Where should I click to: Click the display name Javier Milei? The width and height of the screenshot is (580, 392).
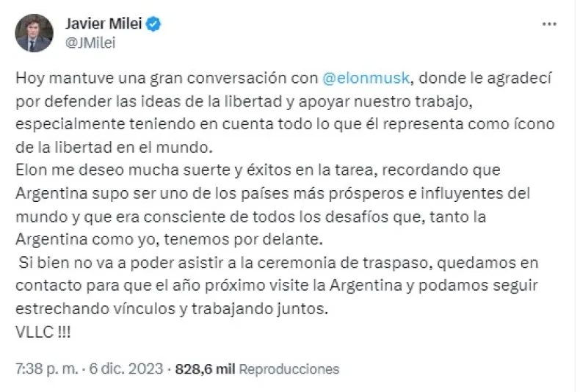(x=108, y=24)
